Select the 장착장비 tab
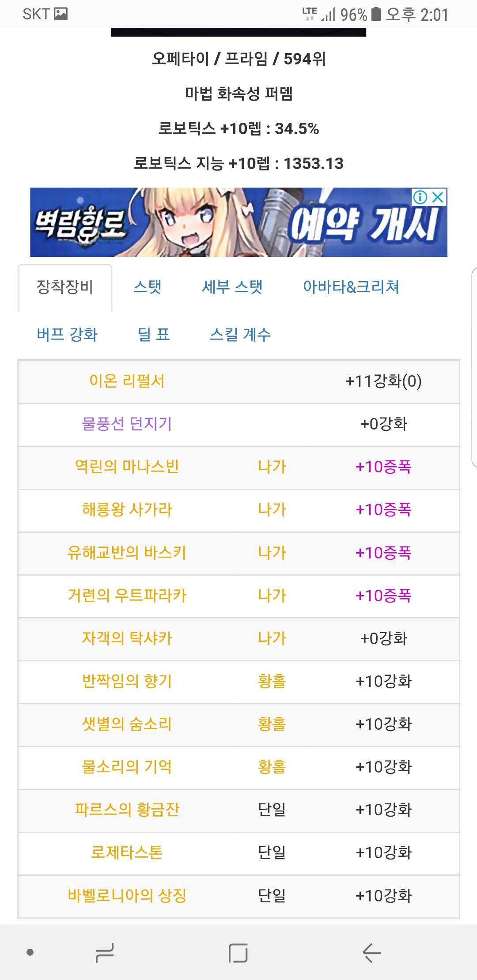Screen dimensions: 477x980 tap(65, 287)
